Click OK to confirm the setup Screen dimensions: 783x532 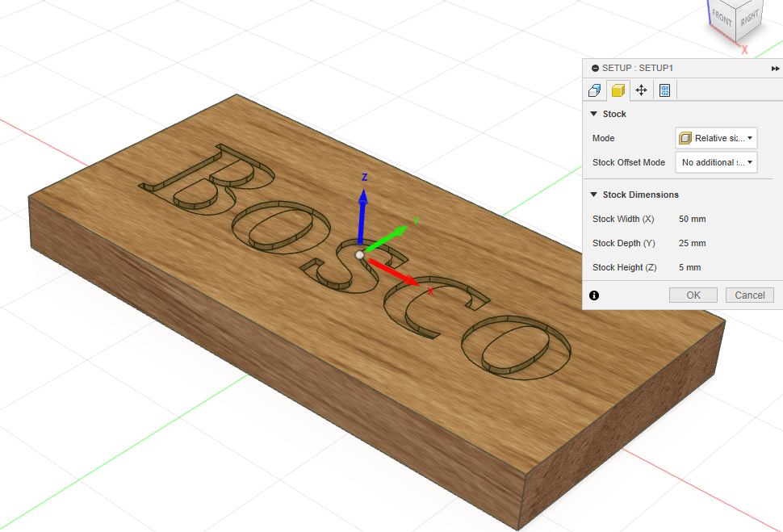coord(693,295)
